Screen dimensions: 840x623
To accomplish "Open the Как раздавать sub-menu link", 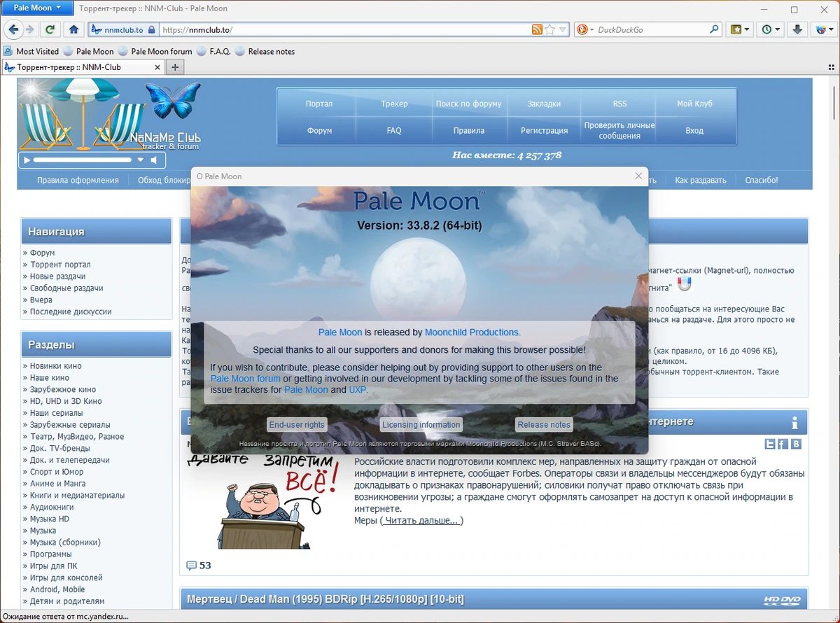I will [700, 180].
